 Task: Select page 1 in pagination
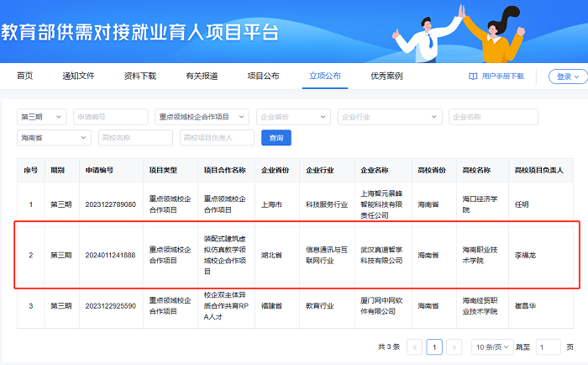pyautogui.click(x=434, y=346)
